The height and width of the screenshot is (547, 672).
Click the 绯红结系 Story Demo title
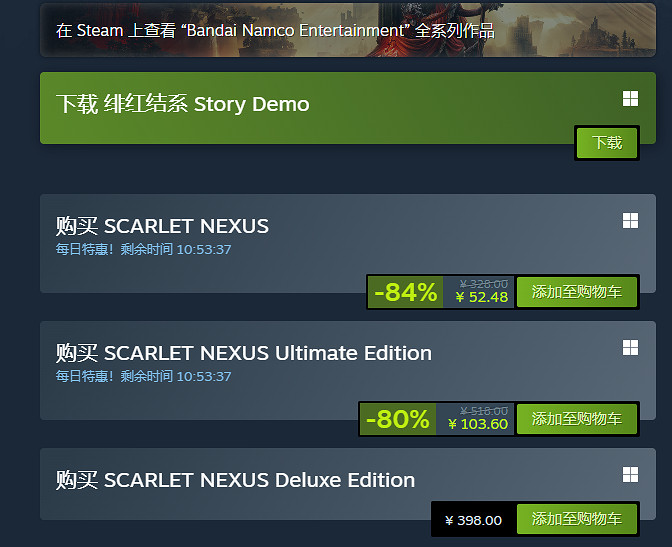pyautogui.click(x=183, y=104)
